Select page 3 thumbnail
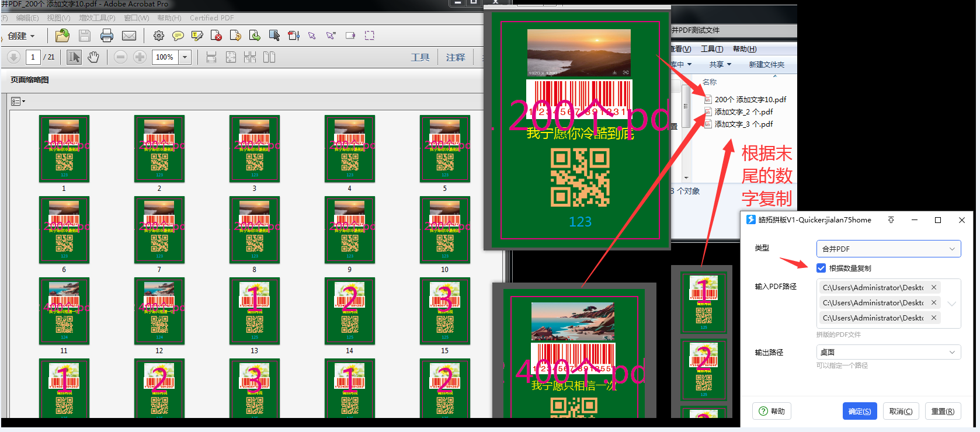Screen dimensions: 980x432 (x=254, y=149)
